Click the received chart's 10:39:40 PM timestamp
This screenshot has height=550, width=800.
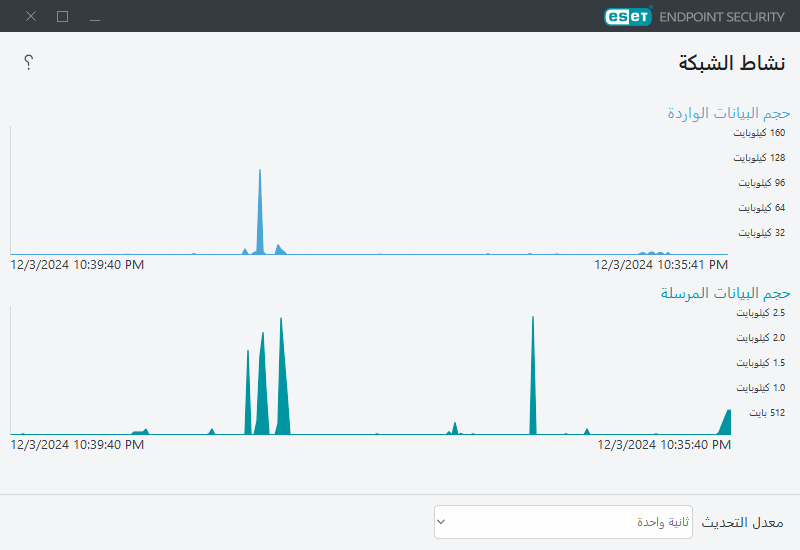coord(77,265)
